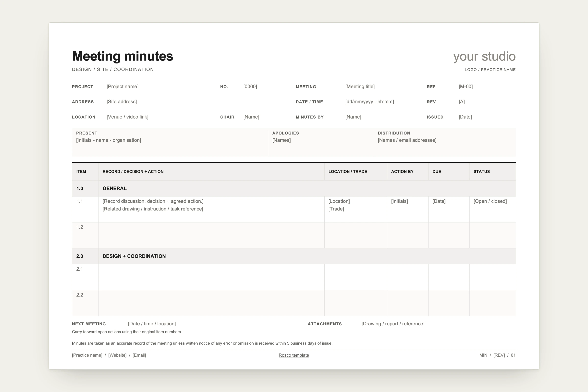Click '[Record discussion, decision + agreed action.]' text
The height and width of the screenshot is (392, 588).
[x=153, y=201]
